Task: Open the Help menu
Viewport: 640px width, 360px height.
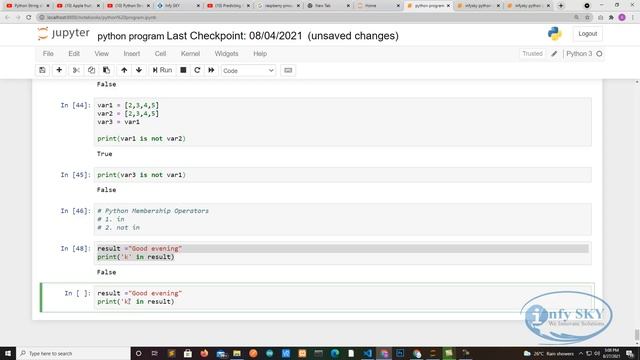Action: [260, 54]
